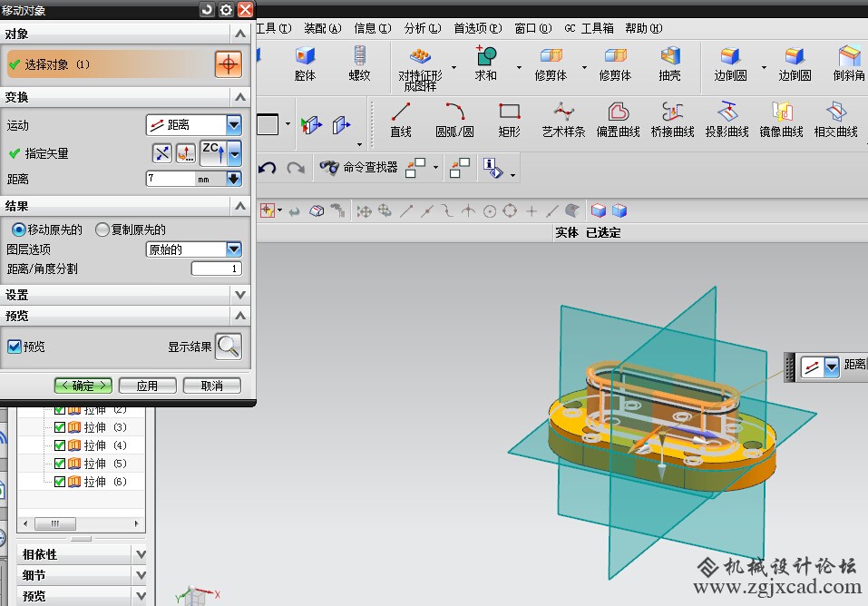Image resolution: width=868 pixels, height=606 pixels.
Task: Open the dropdown arrow beside the 距离 mm field
Action: point(234,179)
